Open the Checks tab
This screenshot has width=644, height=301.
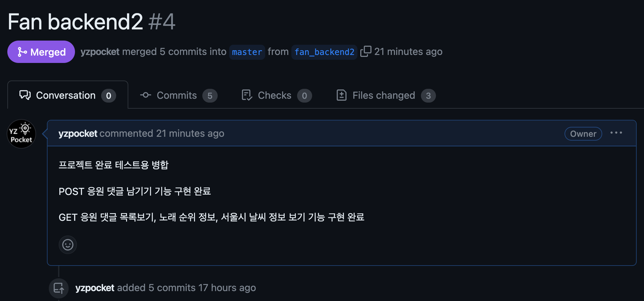[x=277, y=95]
